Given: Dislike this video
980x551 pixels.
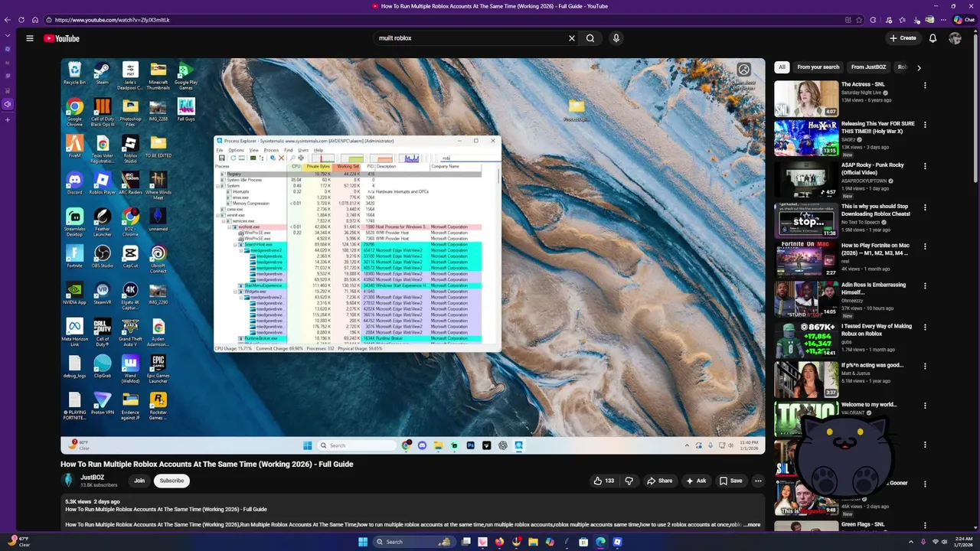Looking at the screenshot, I should pos(629,481).
